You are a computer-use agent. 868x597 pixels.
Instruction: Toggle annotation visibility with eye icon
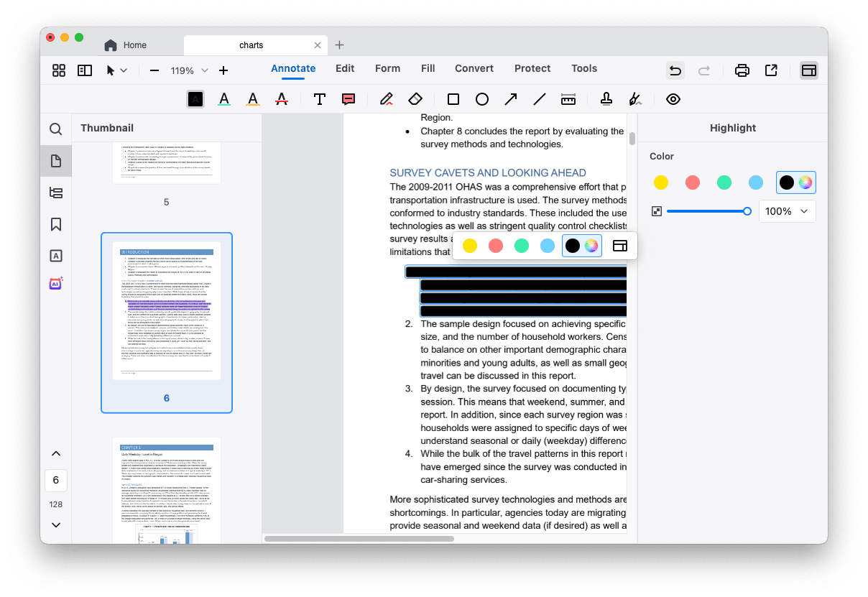pyautogui.click(x=673, y=99)
